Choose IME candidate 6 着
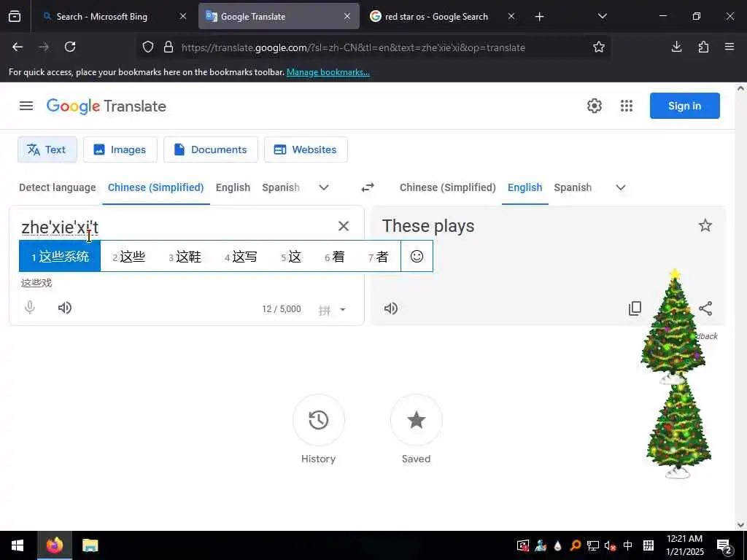Image resolution: width=747 pixels, height=560 pixels. pos(335,257)
